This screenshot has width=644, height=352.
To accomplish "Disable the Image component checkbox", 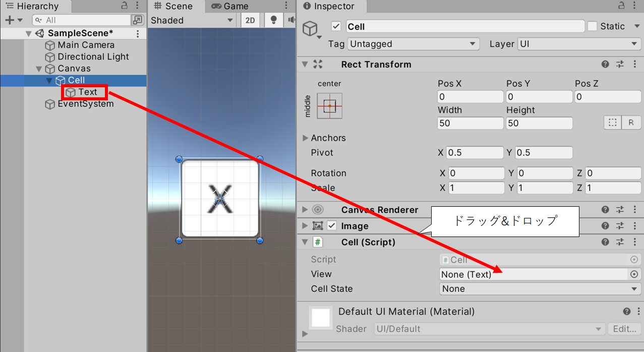I will coord(332,226).
